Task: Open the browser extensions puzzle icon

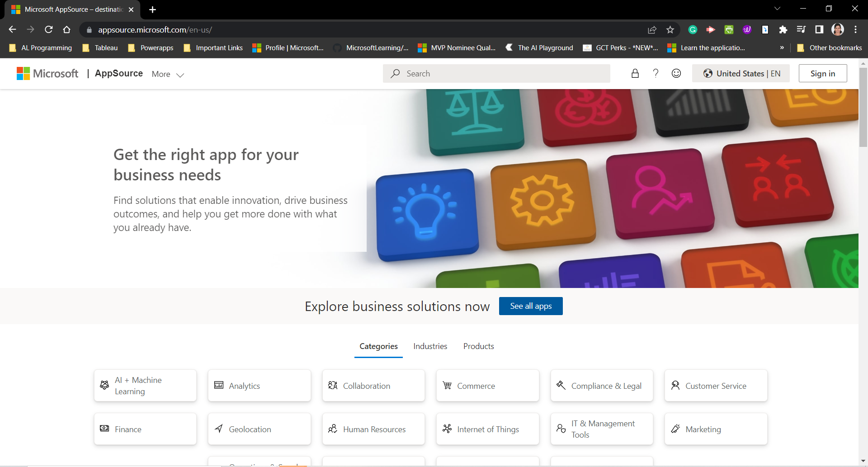Action: pos(783,29)
